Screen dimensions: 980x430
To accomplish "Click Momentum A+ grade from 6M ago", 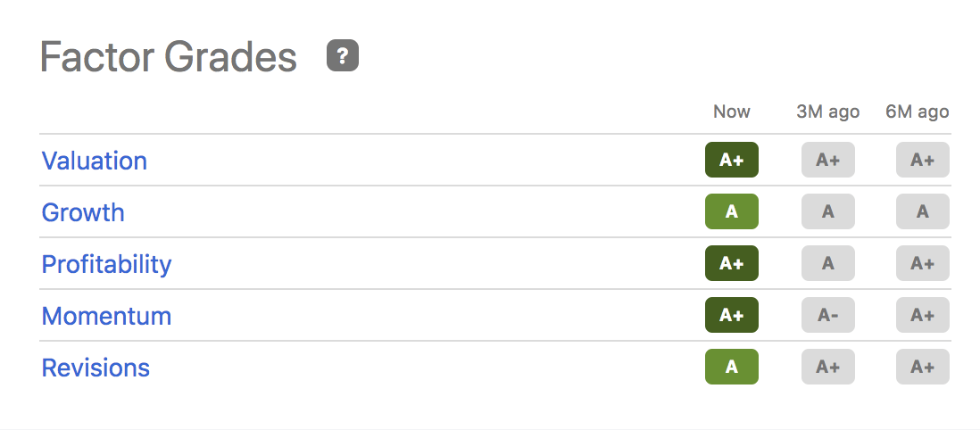I will click(922, 316).
